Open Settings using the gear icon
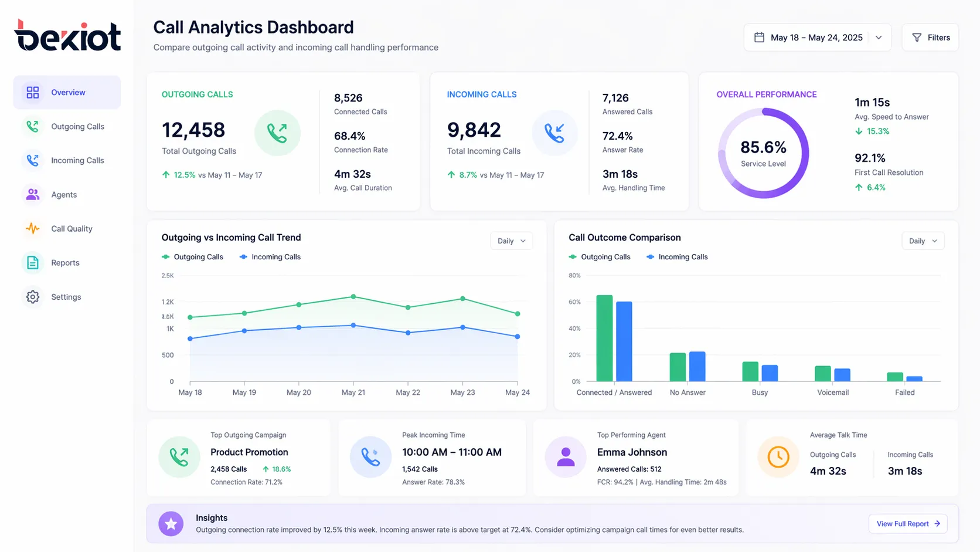Viewport: 980px width, 552px height. tap(32, 296)
